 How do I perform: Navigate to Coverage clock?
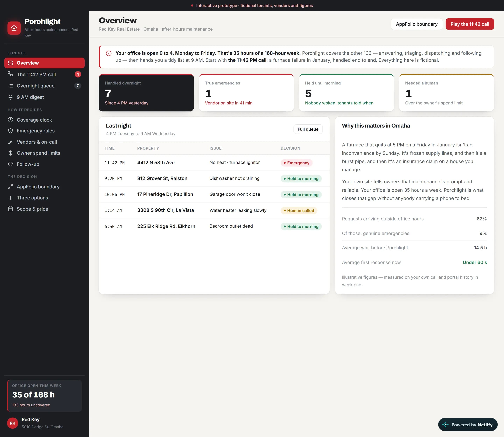44,120
